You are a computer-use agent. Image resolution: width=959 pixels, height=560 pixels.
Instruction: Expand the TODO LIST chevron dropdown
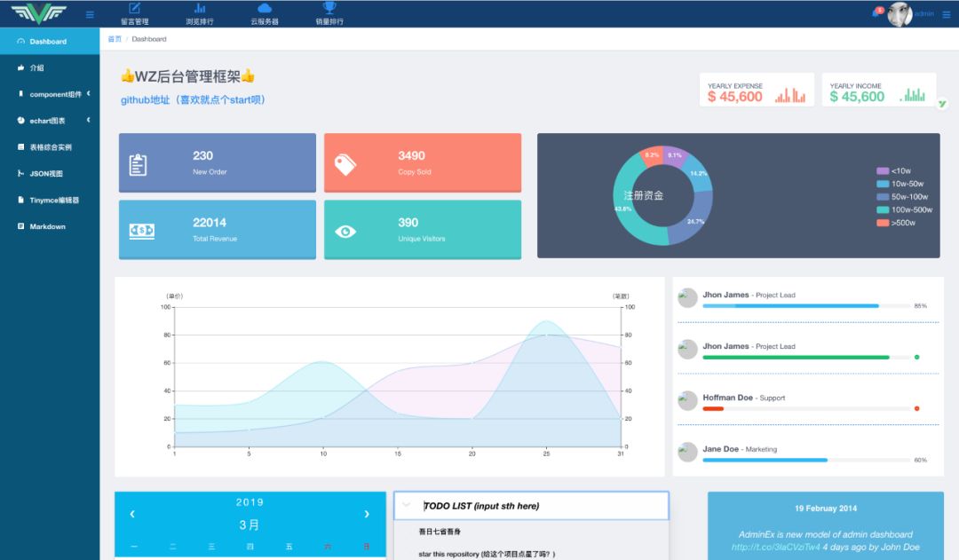click(407, 506)
